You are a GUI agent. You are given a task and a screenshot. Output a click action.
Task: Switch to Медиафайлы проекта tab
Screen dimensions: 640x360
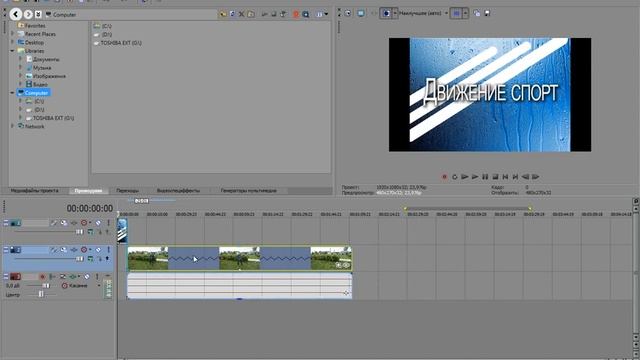coord(34,191)
